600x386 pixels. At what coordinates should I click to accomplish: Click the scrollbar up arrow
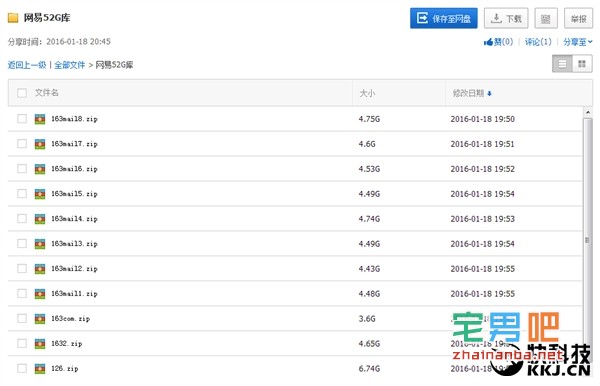587,112
